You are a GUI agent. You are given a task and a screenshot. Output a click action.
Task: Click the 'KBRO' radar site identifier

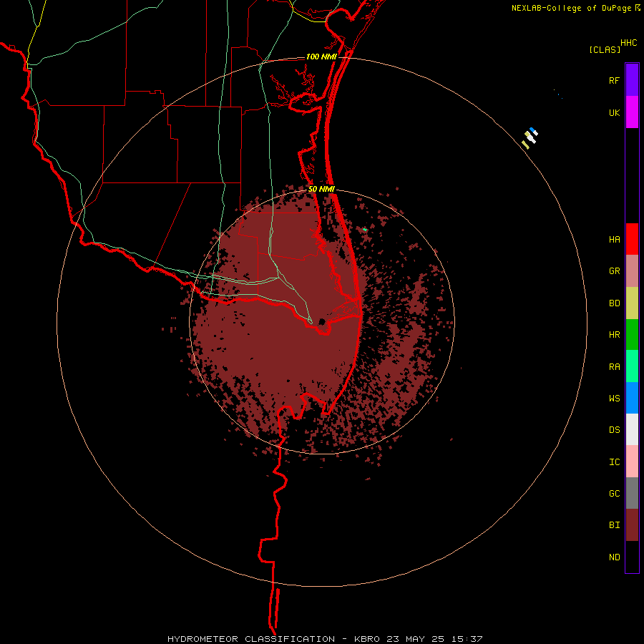(x=367, y=639)
